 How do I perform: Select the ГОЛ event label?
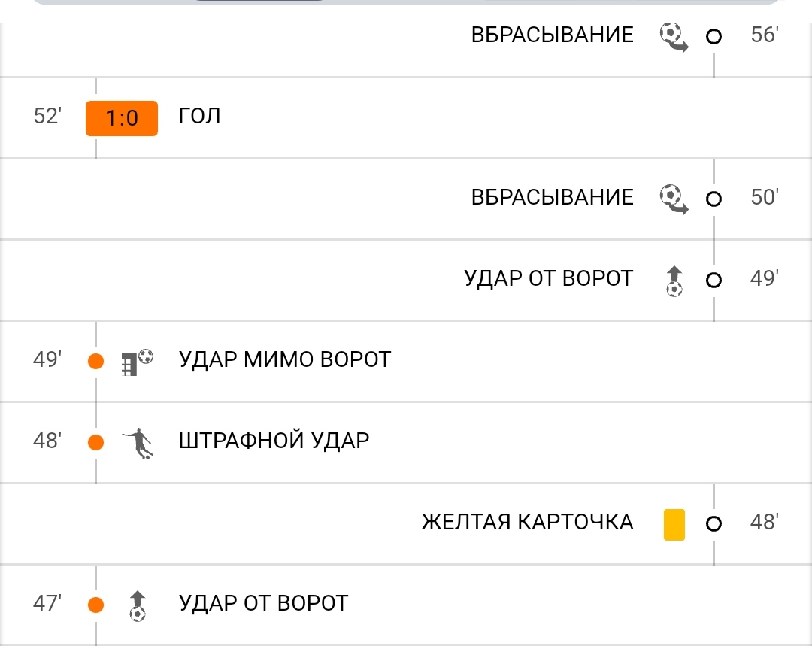coord(199,116)
